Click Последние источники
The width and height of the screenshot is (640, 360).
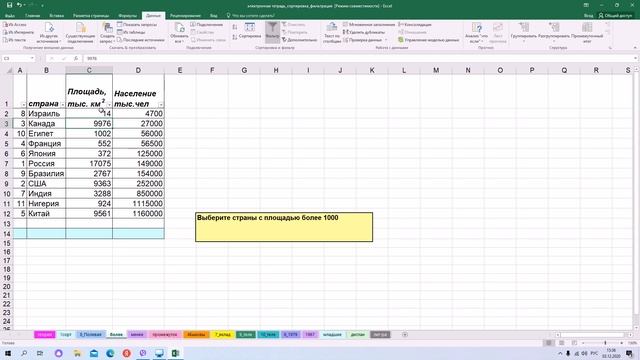pyautogui.click(x=141, y=40)
